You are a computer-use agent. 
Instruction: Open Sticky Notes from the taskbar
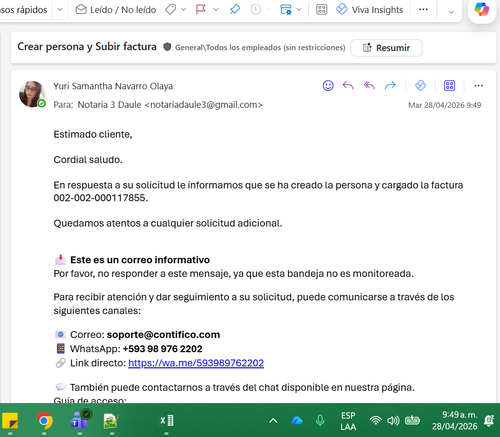tap(10, 421)
